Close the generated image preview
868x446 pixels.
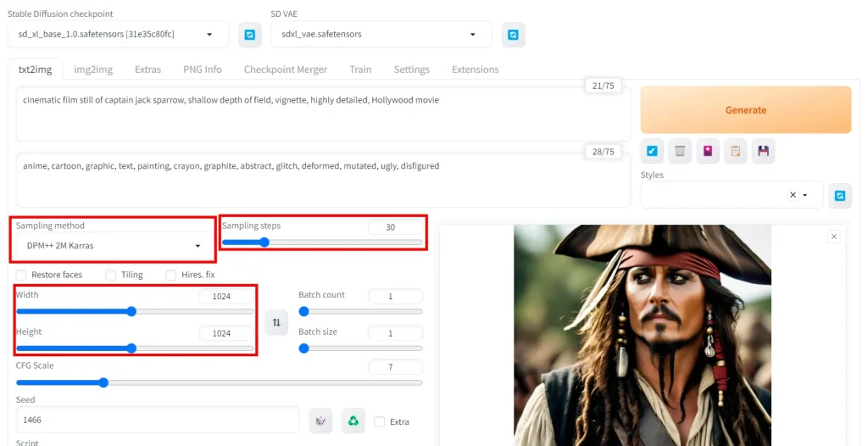pos(834,237)
